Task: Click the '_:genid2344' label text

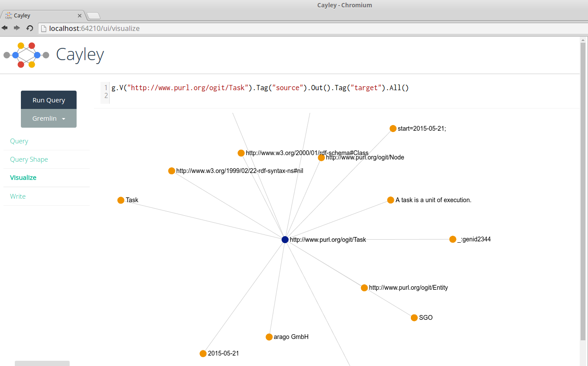Action: tap(474, 239)
